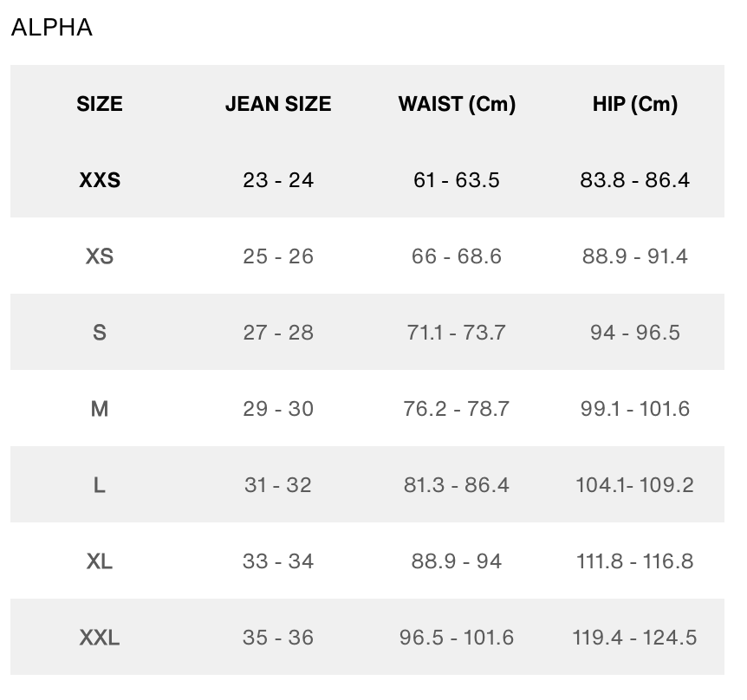The image size is (747, 700).
Task: Select the S size row label
Action: pyautogui.click(x=100, y=333)
